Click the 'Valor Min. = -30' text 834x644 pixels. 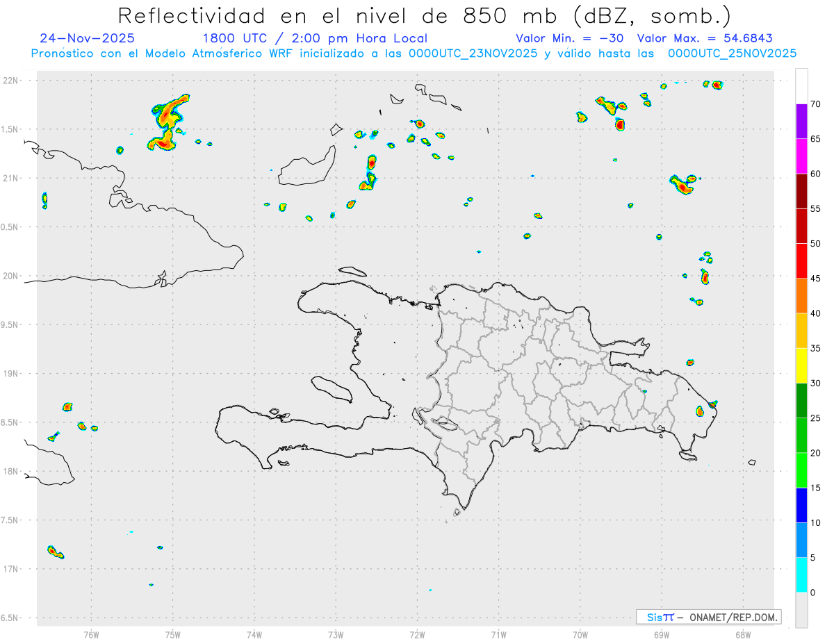(571, 38)
